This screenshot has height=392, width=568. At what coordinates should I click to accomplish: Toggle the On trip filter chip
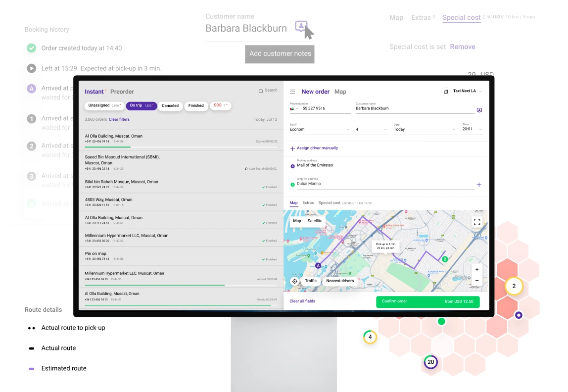pos(142,105)
